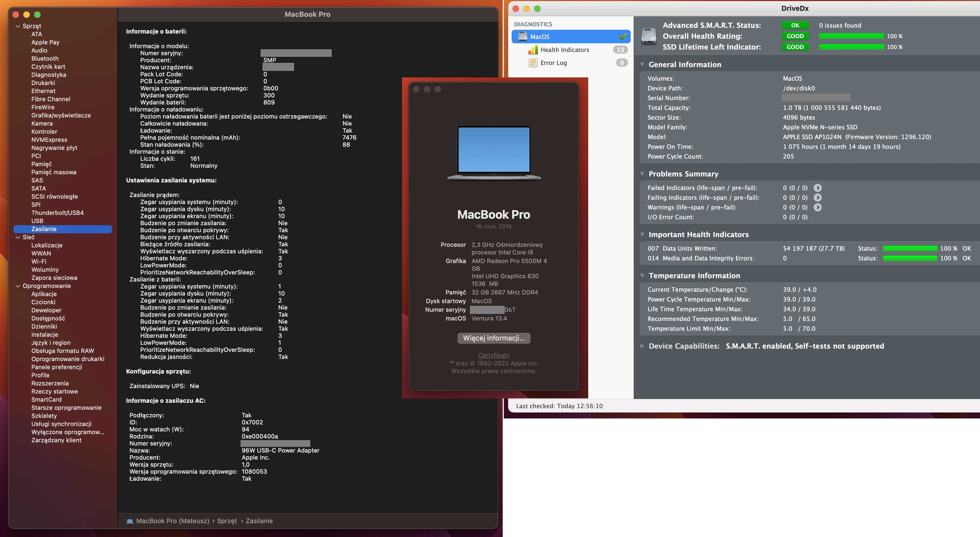
Task: Click the Last checked timestamp in status bar
Action: coord(559,406)
